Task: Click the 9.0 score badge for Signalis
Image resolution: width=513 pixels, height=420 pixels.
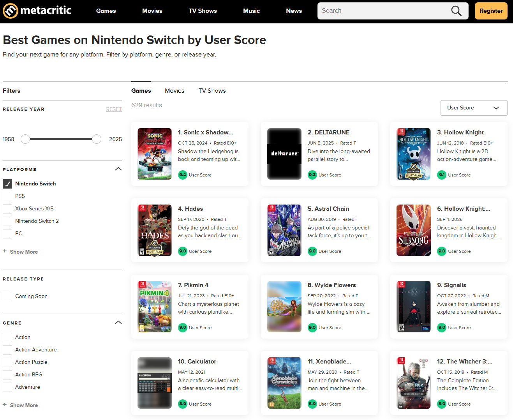Action: [442, 327]
